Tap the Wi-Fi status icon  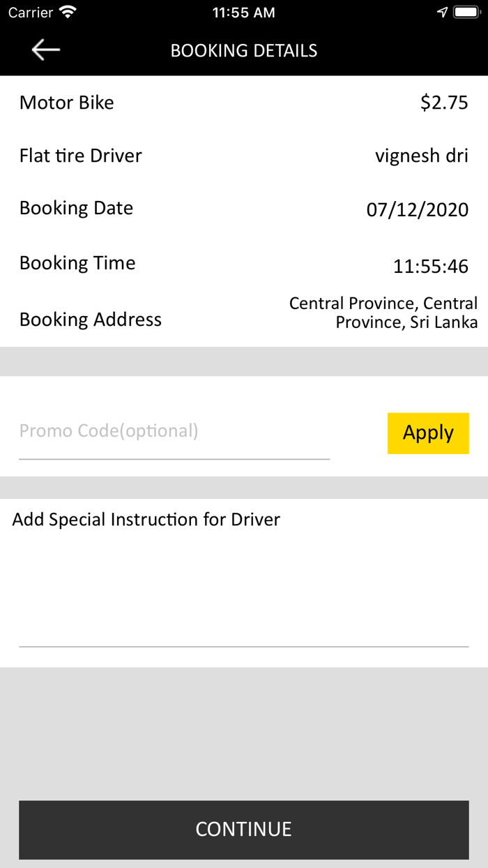point(68,13)
